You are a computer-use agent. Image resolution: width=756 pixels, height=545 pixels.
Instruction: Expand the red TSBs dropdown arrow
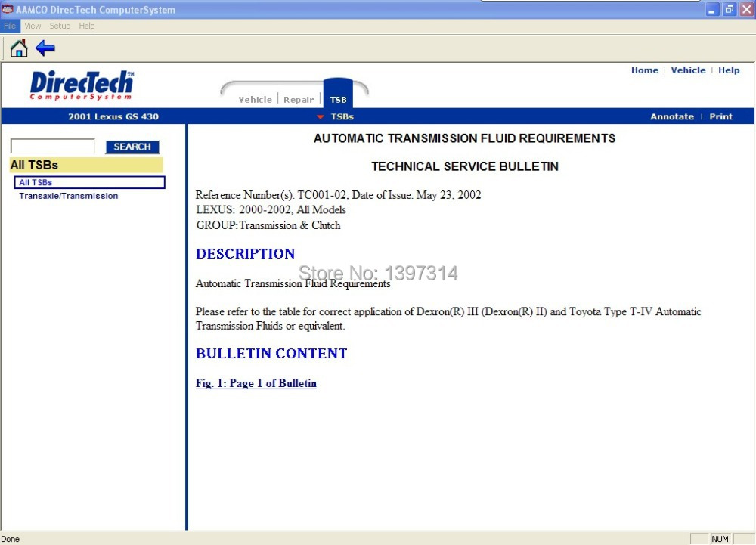point(321,117)
